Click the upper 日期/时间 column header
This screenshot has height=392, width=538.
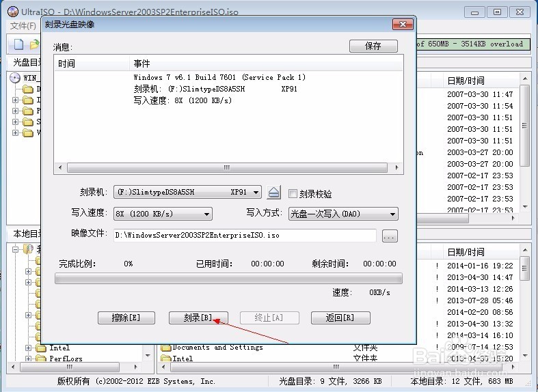click(x=480, y=81)
